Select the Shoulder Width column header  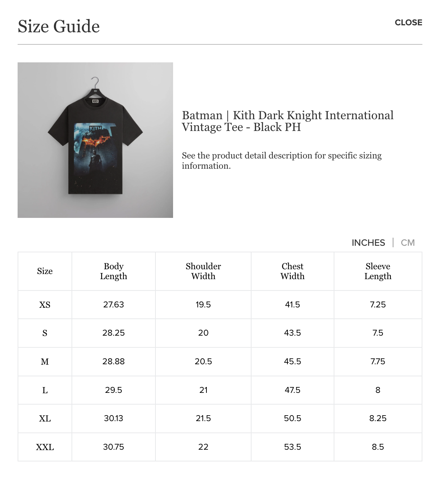point(203,271)
